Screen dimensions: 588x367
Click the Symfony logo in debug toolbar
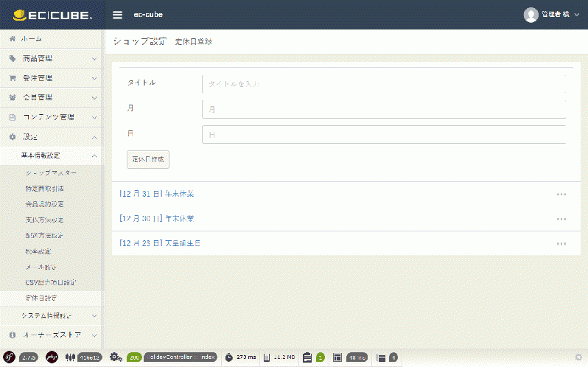10,357
